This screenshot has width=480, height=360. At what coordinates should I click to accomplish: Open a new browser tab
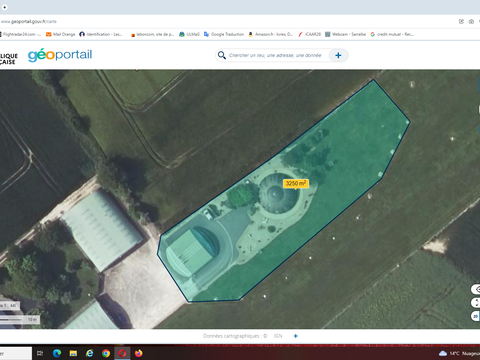[x=5, y=7]
